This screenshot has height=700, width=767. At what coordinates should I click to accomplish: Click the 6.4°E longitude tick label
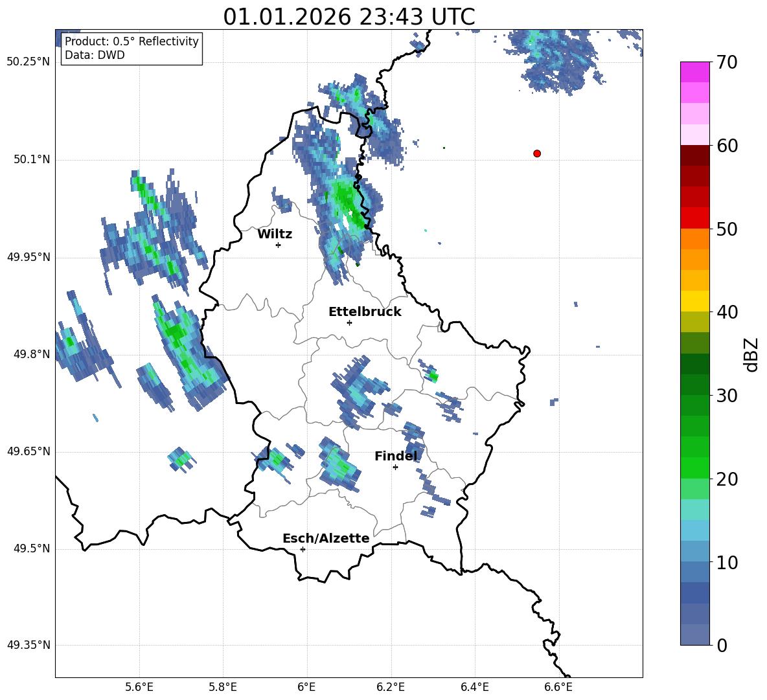point(474,687)
